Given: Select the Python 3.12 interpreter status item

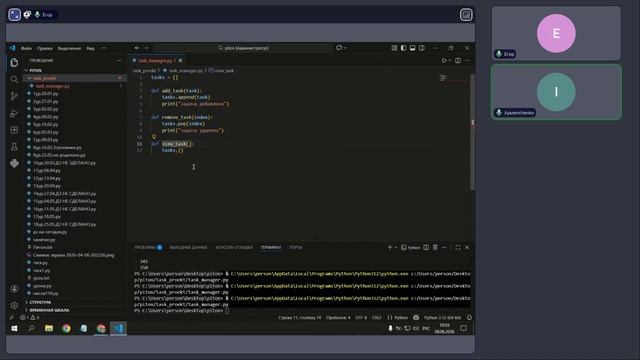Looking at the screenshot, I should click(442, 318).
